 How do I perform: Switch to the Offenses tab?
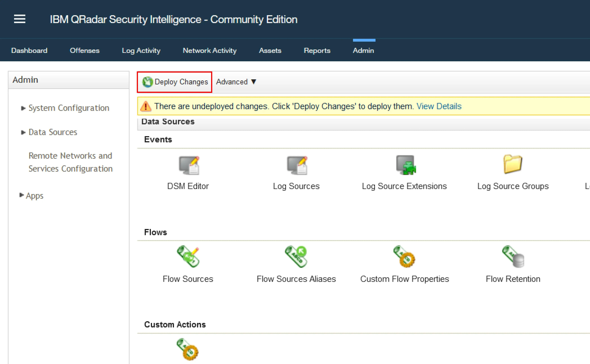pos(85,50)
